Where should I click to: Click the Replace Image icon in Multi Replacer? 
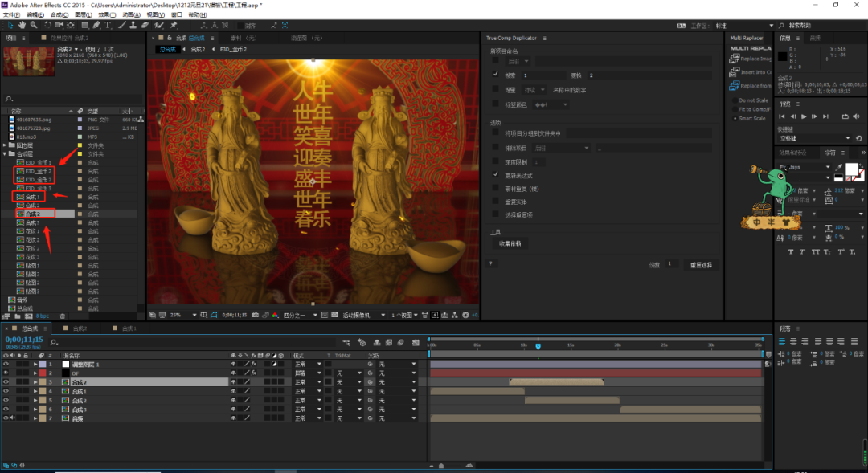[x=734, y=59]
